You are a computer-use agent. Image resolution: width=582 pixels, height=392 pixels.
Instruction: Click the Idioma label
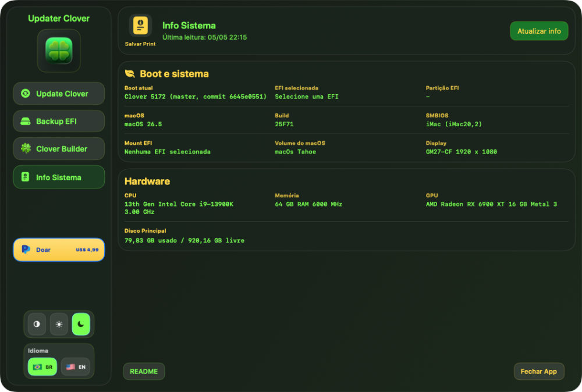pos(38,351)
